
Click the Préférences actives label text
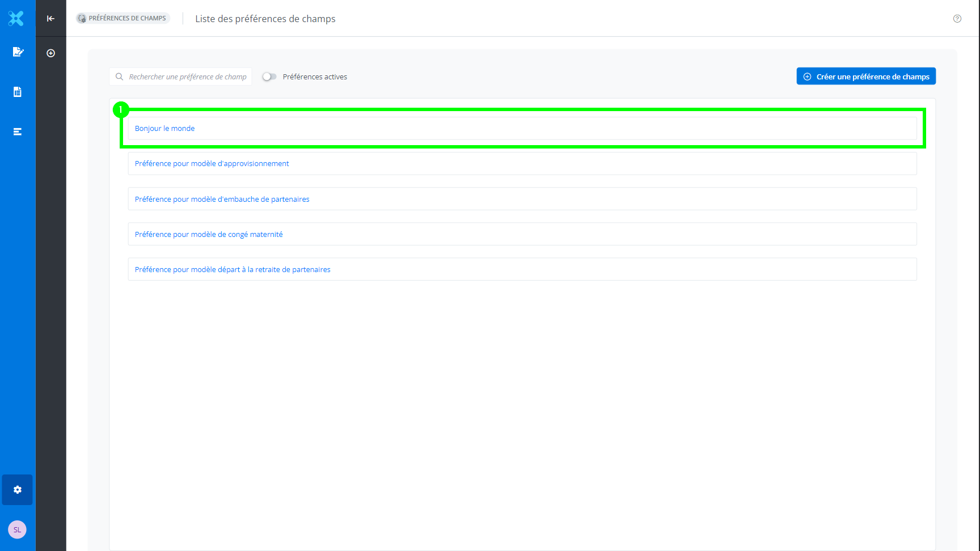click(315, 77)
